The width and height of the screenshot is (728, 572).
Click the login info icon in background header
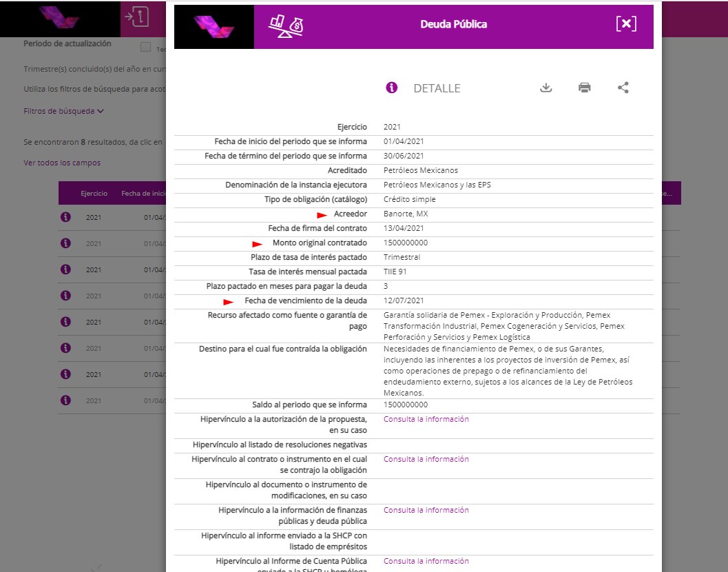(x=137, y=17)
